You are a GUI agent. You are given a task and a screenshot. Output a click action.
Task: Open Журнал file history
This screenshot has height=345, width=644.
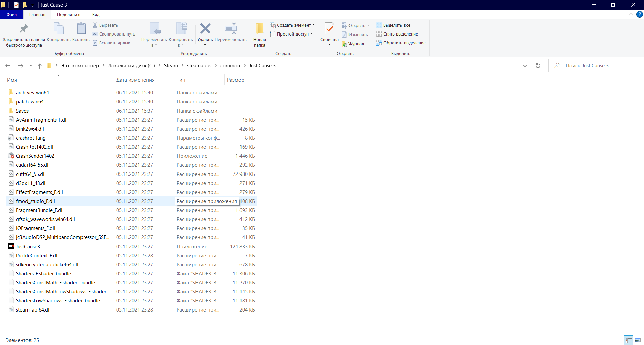pos(353,44)
